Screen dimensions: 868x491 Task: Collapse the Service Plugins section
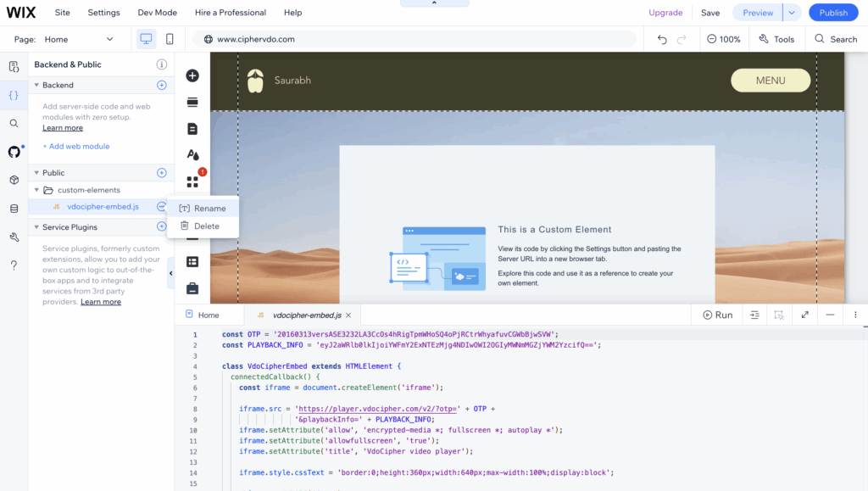tap(36, 227)
